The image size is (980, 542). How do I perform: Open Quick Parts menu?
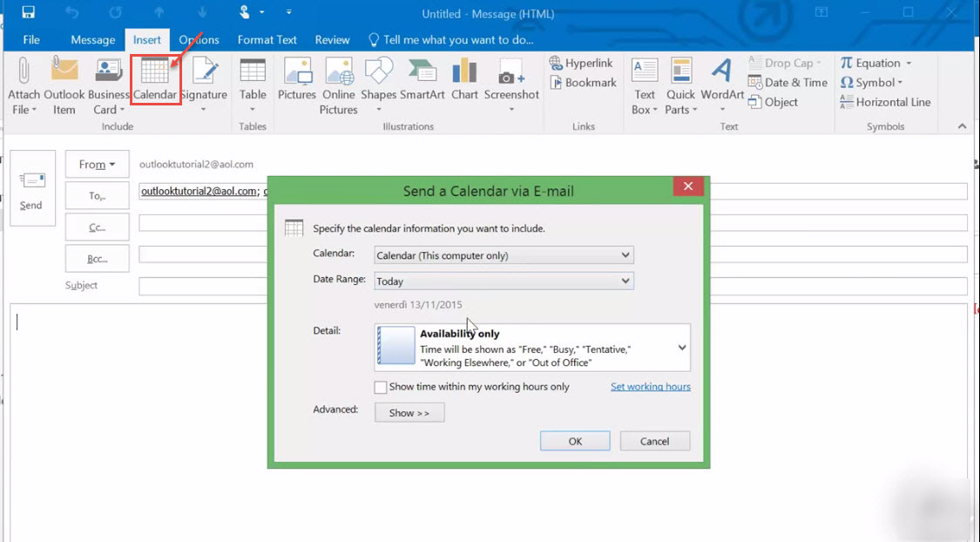tap(680, 85)
